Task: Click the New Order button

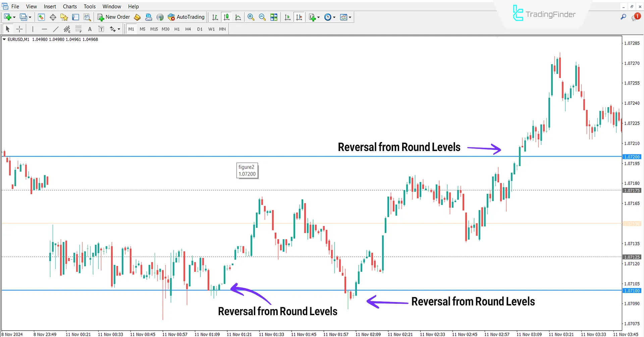Action: (113, 17)
